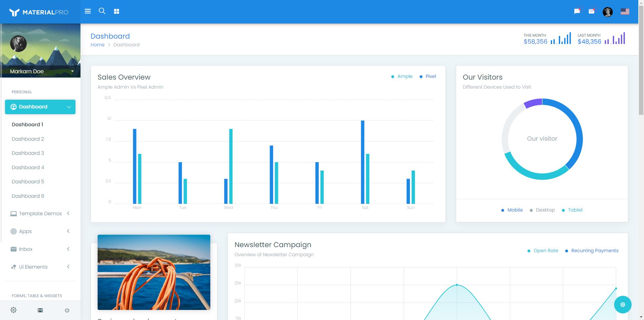644x320 pixels.
Task: Click the Template Demos laptop icon
Action: click(13, 214)
